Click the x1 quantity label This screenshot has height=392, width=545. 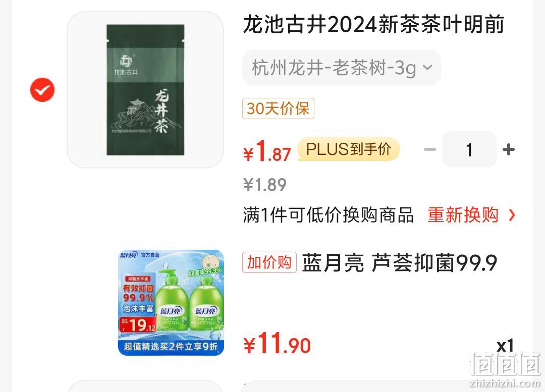(x=505, y=346)
